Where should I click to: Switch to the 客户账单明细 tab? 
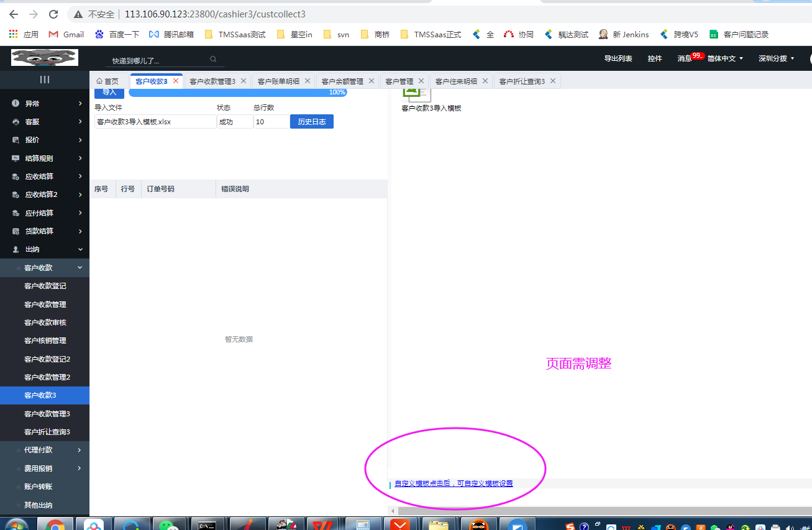[278, 81]
